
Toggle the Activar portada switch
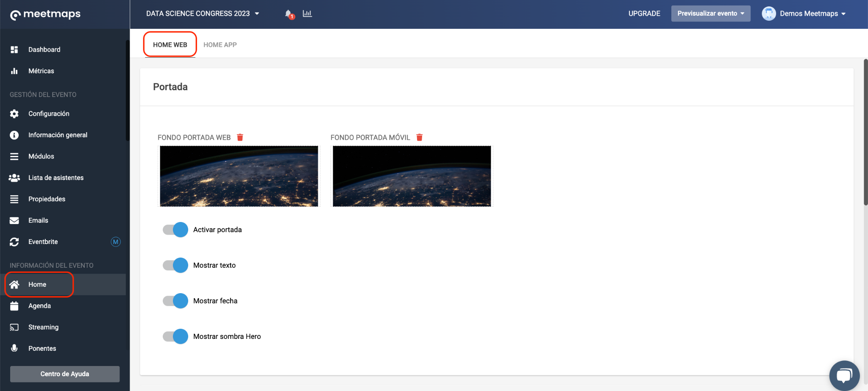coord(175,230)
